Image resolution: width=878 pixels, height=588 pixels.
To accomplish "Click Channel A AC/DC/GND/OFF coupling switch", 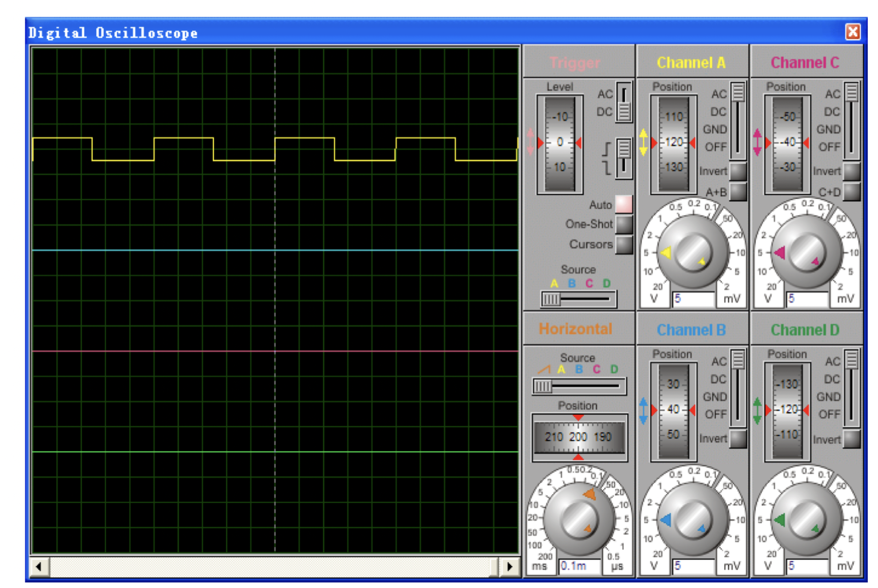I will tap(738, 120).
